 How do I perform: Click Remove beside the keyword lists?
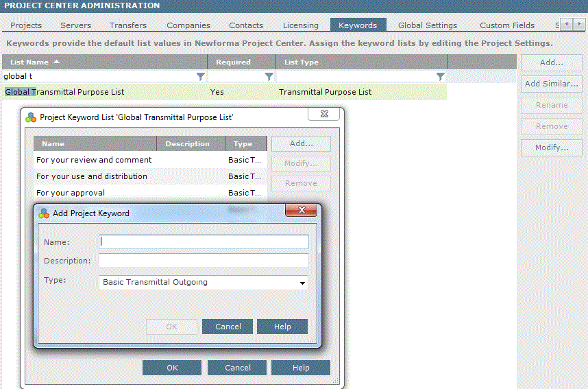551,126
